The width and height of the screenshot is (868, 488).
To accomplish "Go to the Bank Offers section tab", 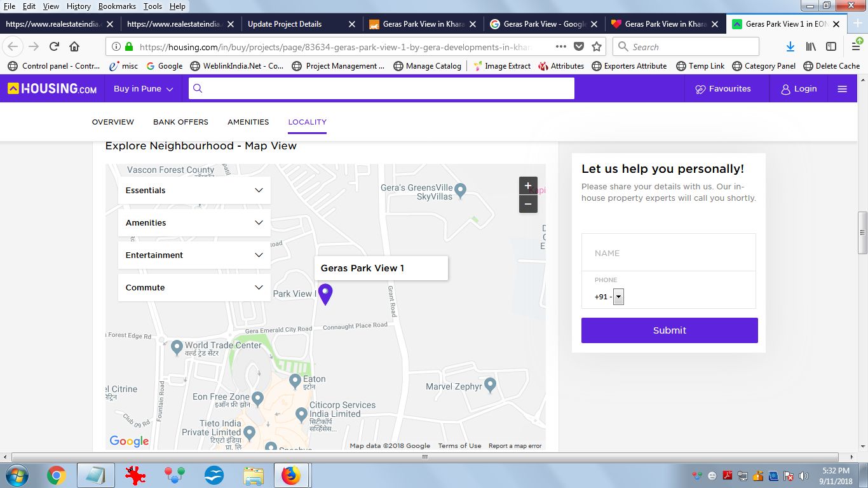I will 180,122.
